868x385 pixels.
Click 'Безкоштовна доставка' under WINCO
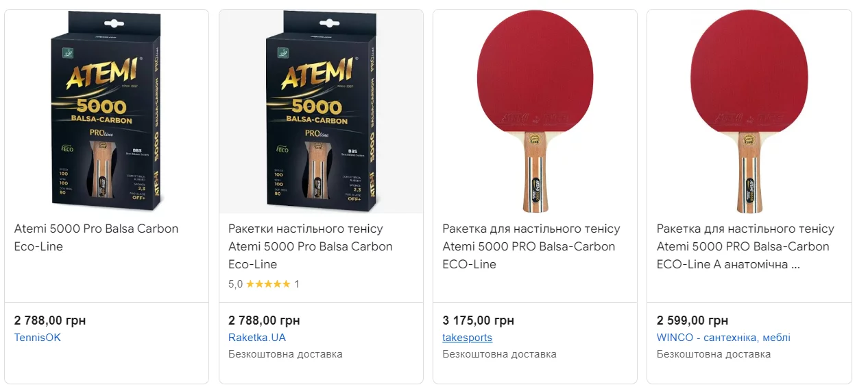coord(714,354)
